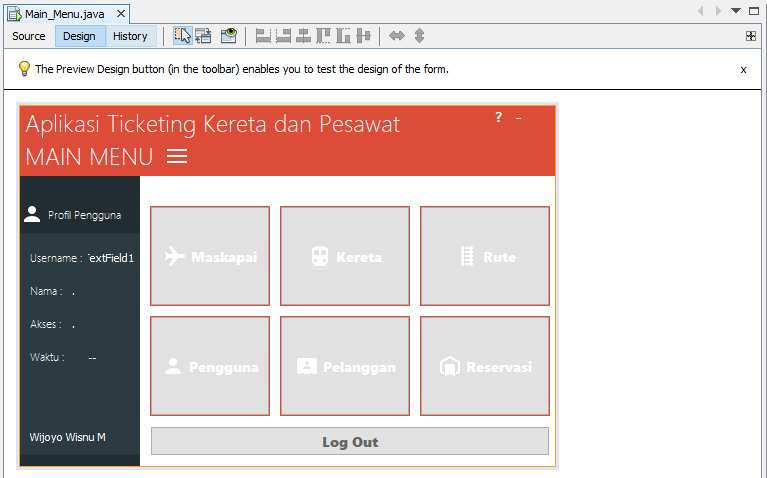
Task: Switch to the Source view tab
Action: point(29,36)
